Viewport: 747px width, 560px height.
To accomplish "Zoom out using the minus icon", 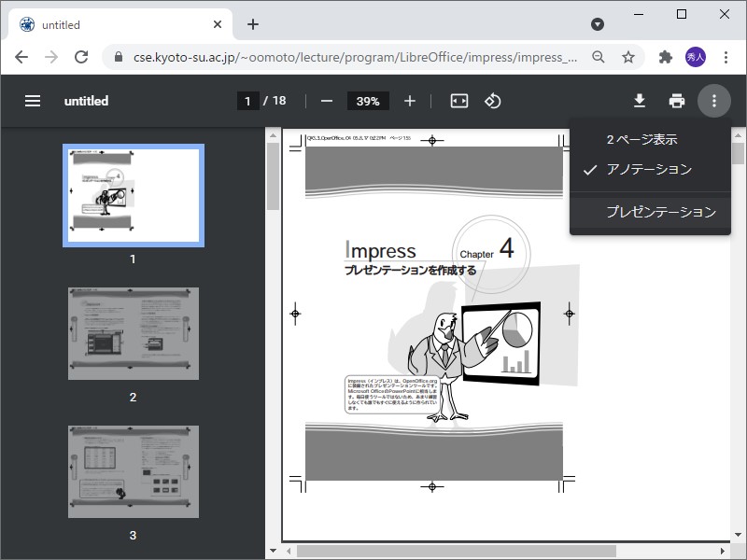I will tap(325, 100).
